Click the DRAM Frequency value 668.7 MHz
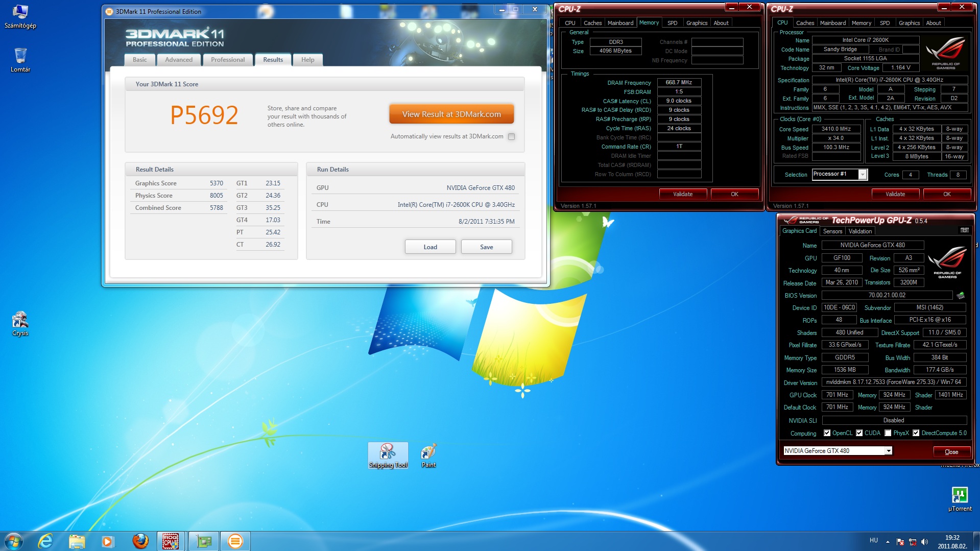 [679, 82]
